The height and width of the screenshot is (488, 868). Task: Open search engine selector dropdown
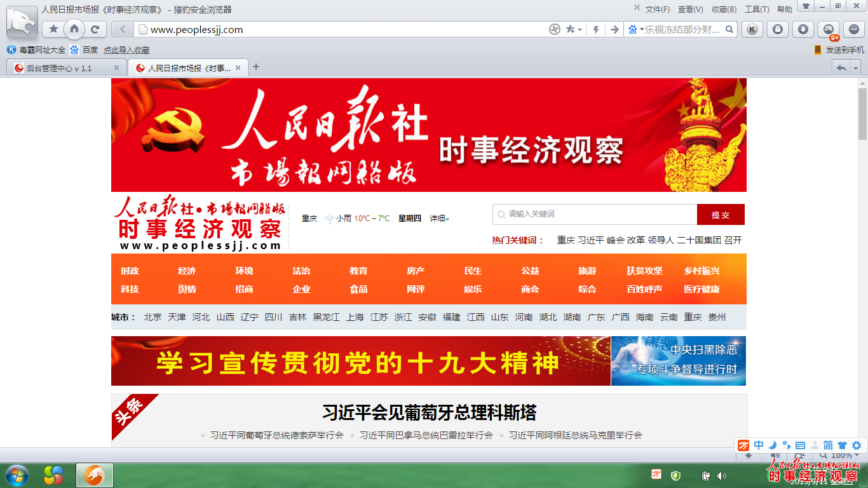pos(635,29)
